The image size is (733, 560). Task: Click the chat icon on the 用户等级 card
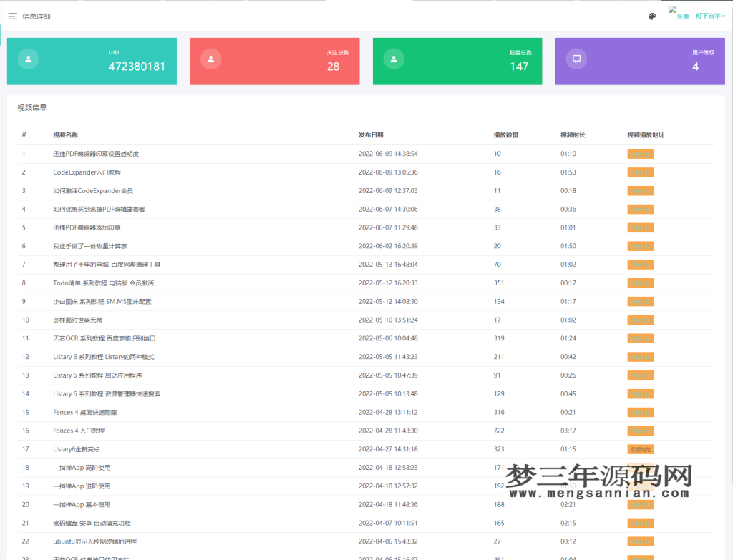(x=576, y=59)
